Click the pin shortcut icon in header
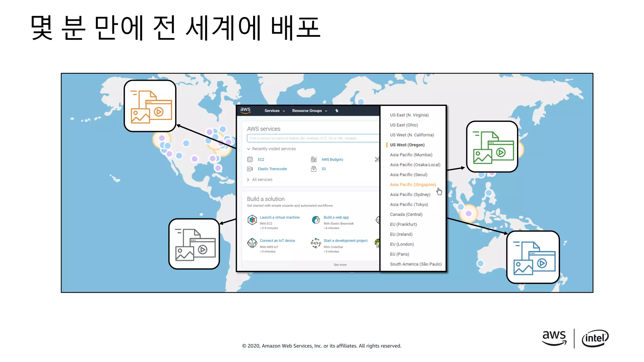Image resolution: width=644 pixels, height=362 pixels. 337,111
